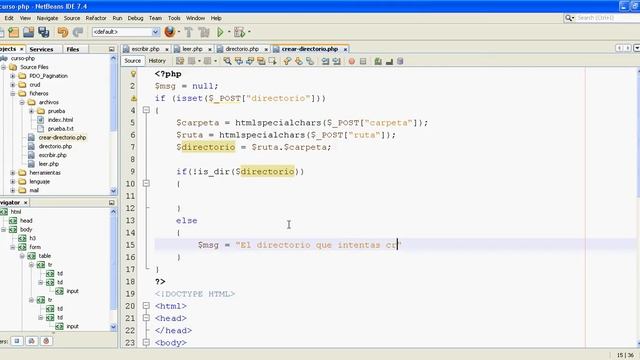Click the lightbulb hint on line 1
This screenshot has width=640, height=360.
click(x=133, y=74)
